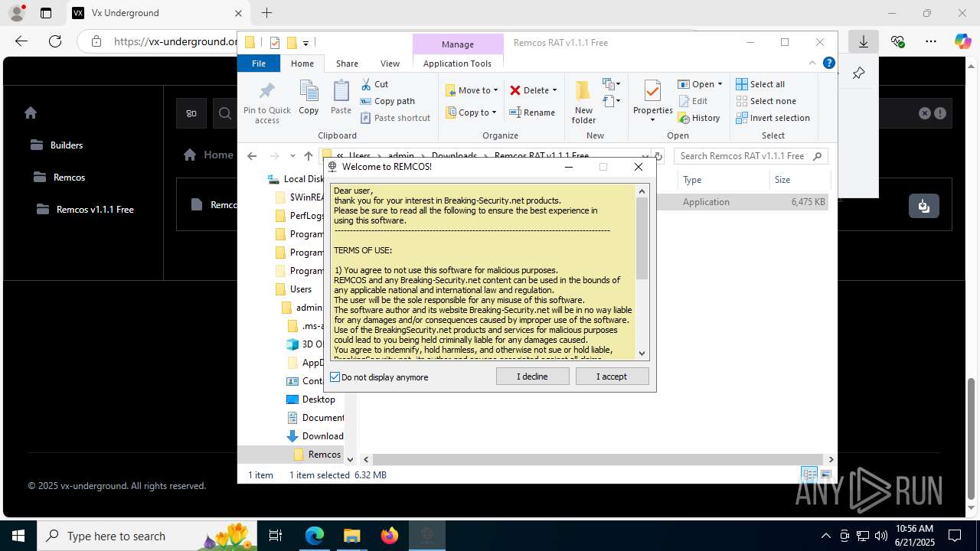Pin the downloads flyout with pin icon
Screen dimensions: 980x551
pos(858,73)
